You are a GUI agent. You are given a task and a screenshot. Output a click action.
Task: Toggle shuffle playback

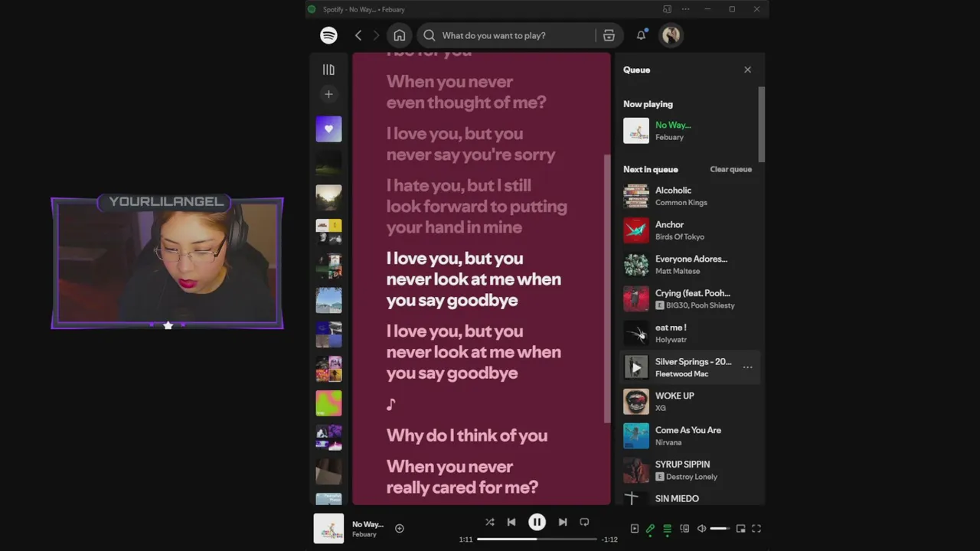(x=490, y=522)
